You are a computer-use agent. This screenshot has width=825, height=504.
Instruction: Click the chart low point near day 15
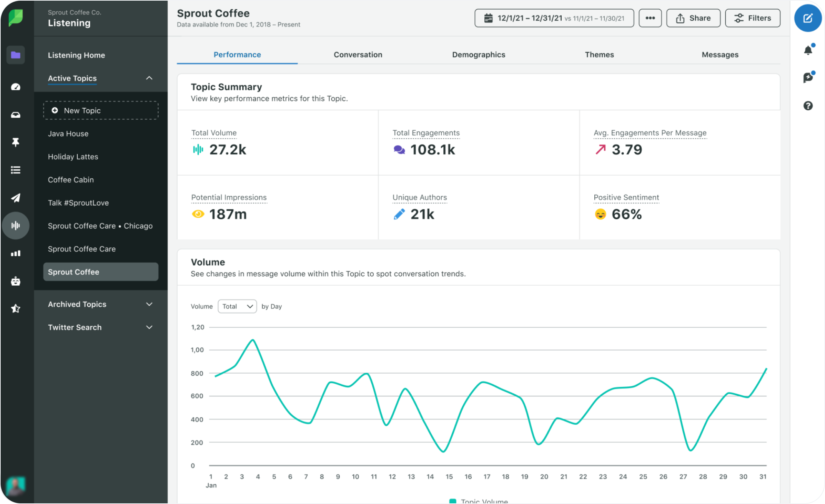tap(443, 451)
